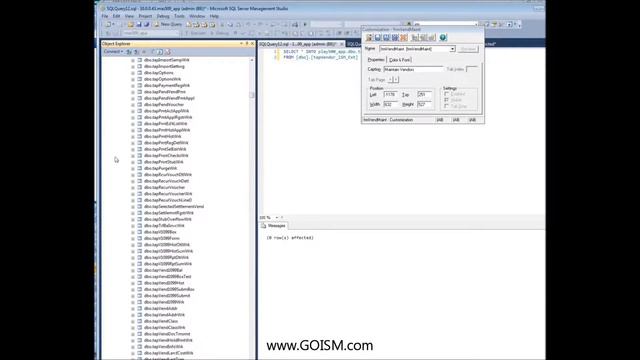This screenshot has width=640, height=360.
Task: Switch to the Color & Font tab
Action: 400,60
